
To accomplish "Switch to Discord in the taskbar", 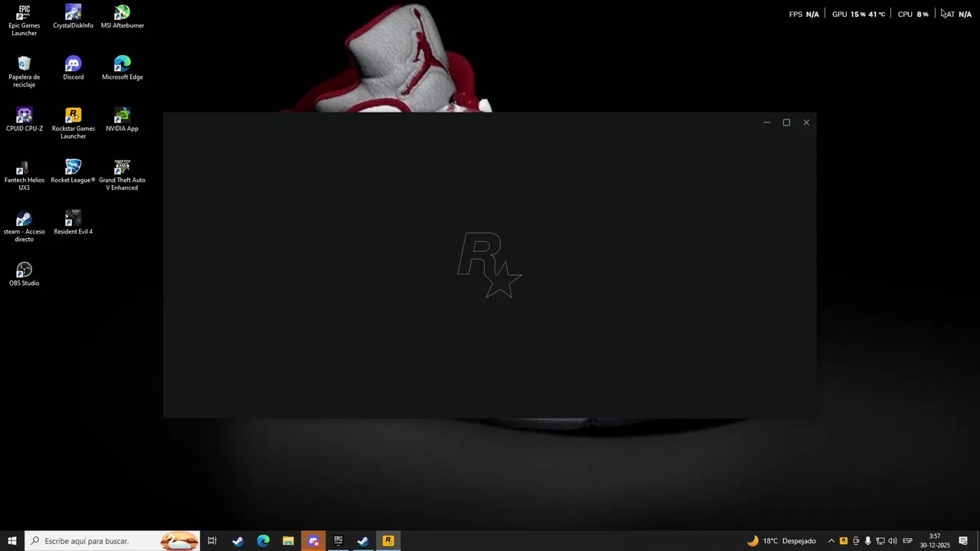I will [313, 541].
